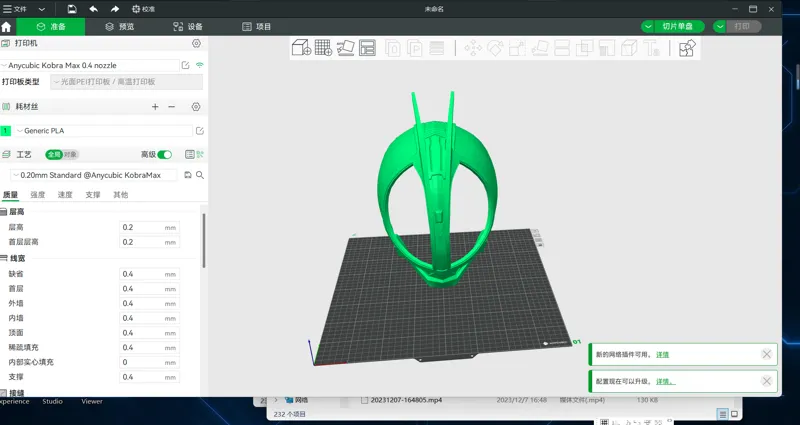Viewport: 800px width, 425px height.
Task: Open the 0.20mm Standard process preset dropdown
Action: pyautogui.click(x=94, y=175)
